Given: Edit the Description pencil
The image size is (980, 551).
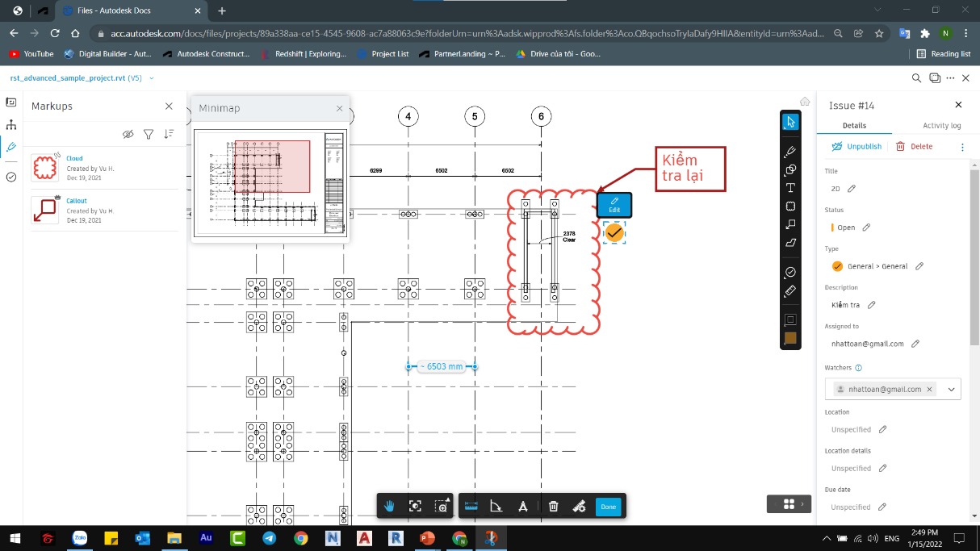Looking at the screenshot, I should pos(871,305).
